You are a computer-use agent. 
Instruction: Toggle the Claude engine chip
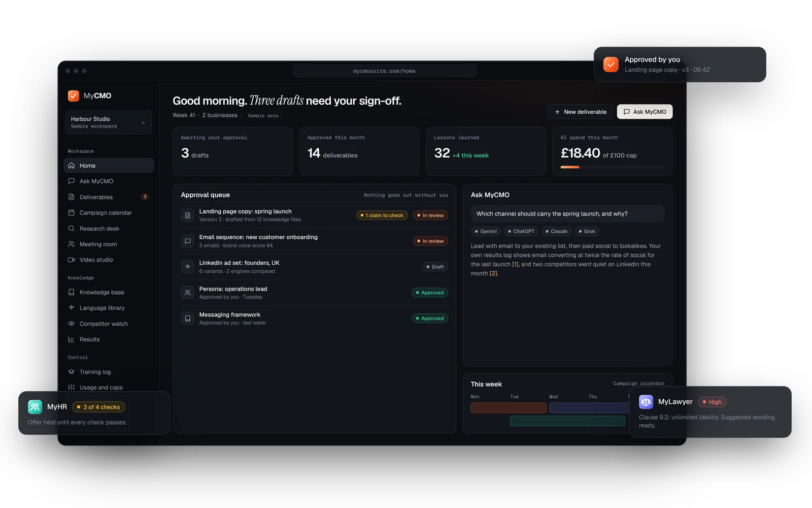tap(557, 231)
